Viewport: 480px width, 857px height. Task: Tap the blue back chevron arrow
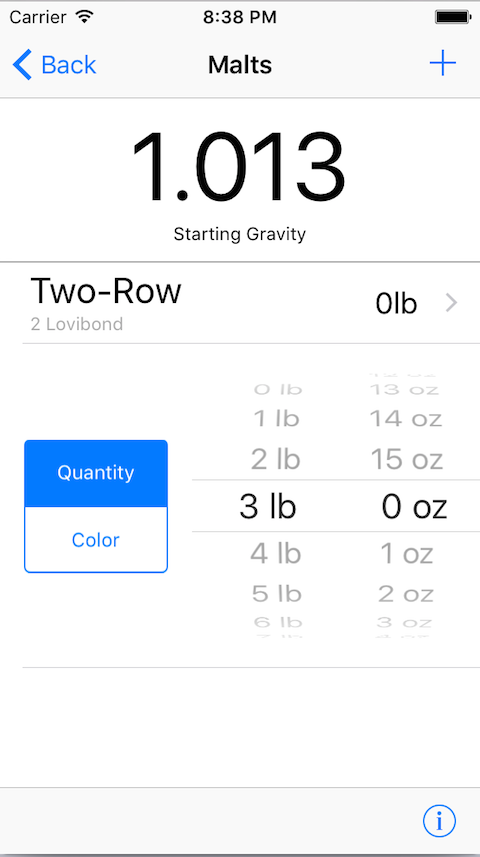tap(22, 64)
